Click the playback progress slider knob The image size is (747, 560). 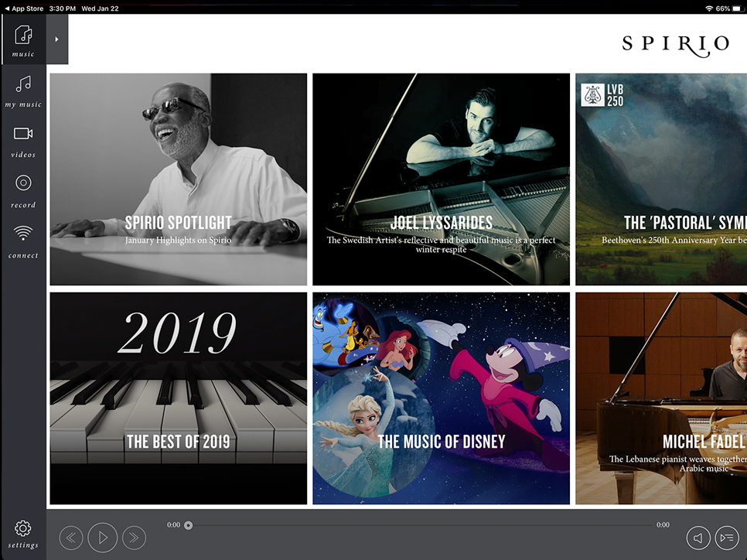189,525
